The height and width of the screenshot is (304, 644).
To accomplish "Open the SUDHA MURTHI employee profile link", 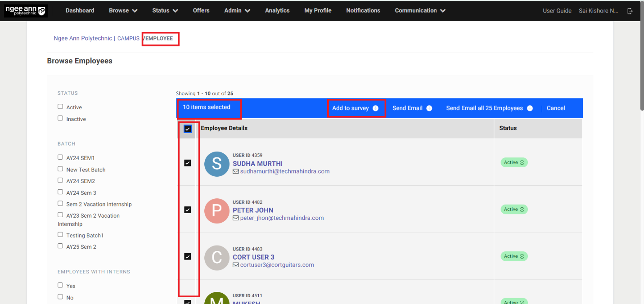I will point(257,164).
